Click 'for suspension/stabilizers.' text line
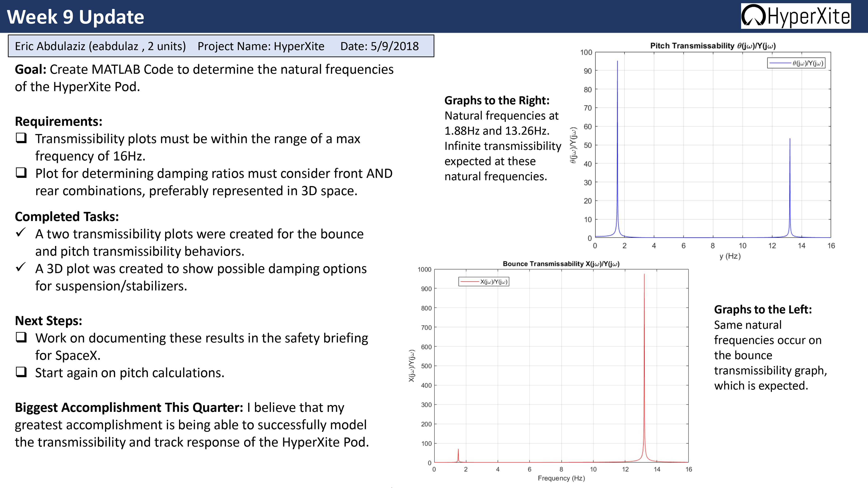This screenshot has width=868, height=488. pyautogui.click(x=111, y=286)
